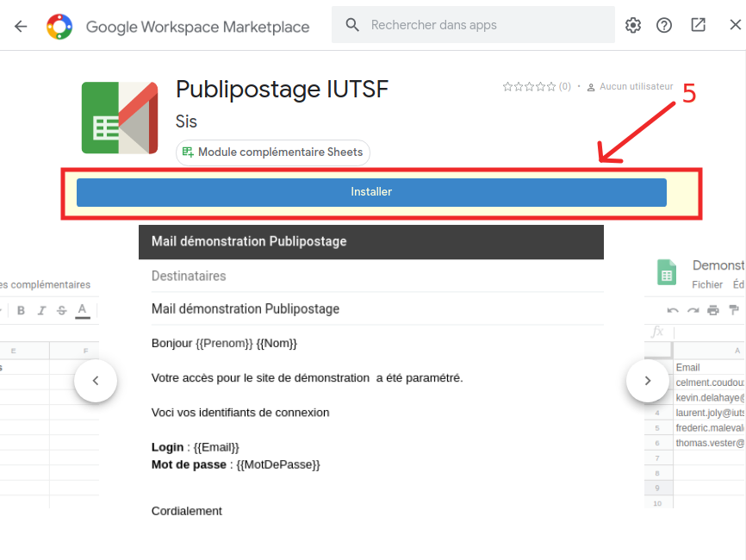Close the Marketplace dialog with the X

735,25
